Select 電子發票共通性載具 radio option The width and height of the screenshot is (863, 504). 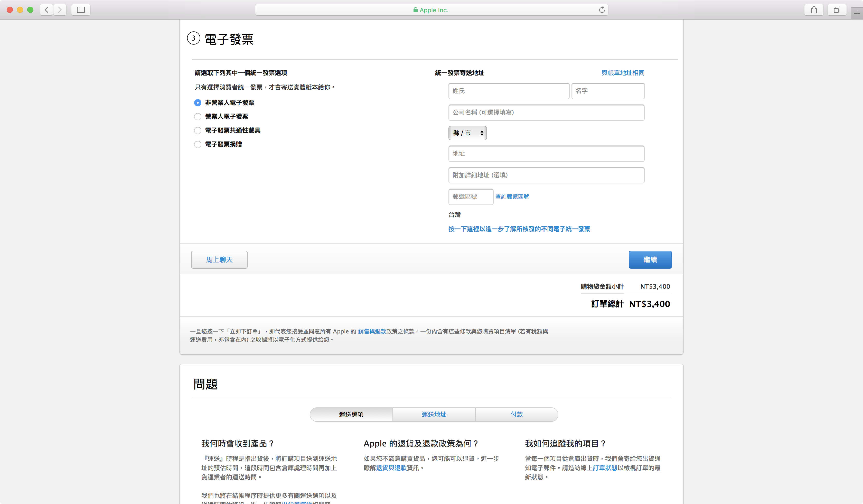click(198, 130)
